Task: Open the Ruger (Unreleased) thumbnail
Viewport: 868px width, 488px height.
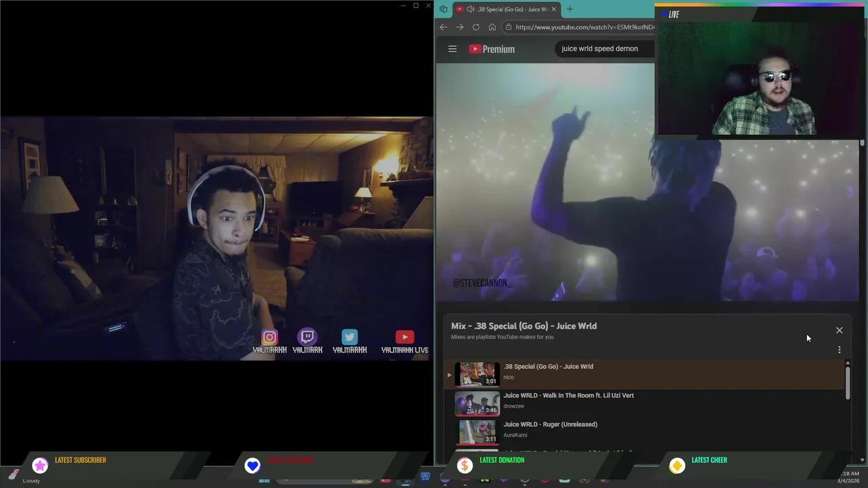Action: [477, 432]
